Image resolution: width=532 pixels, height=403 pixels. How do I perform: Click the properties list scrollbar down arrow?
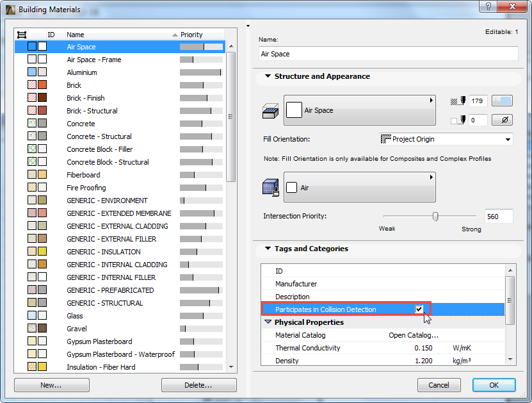[510, 359]
